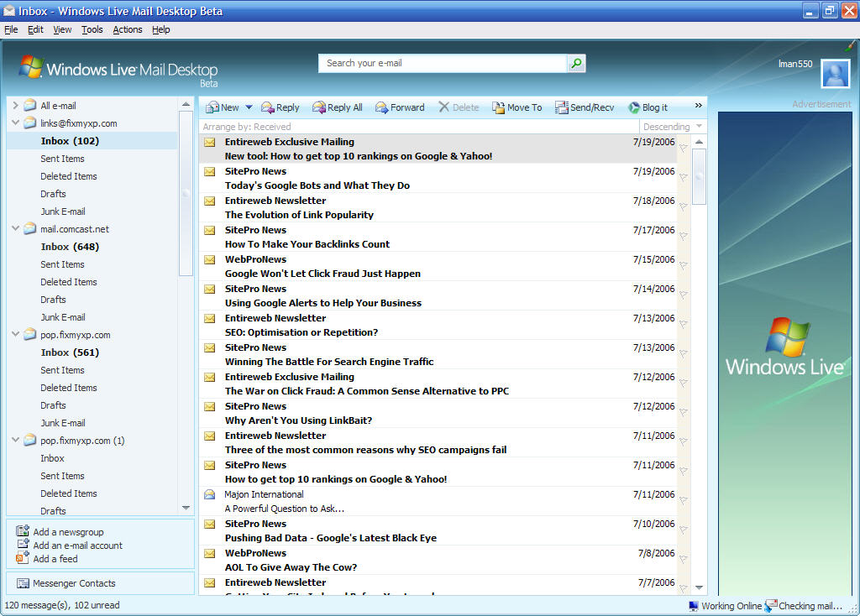Click Add an e-mail account link
The image size is (860, 616).
point(77,546)
